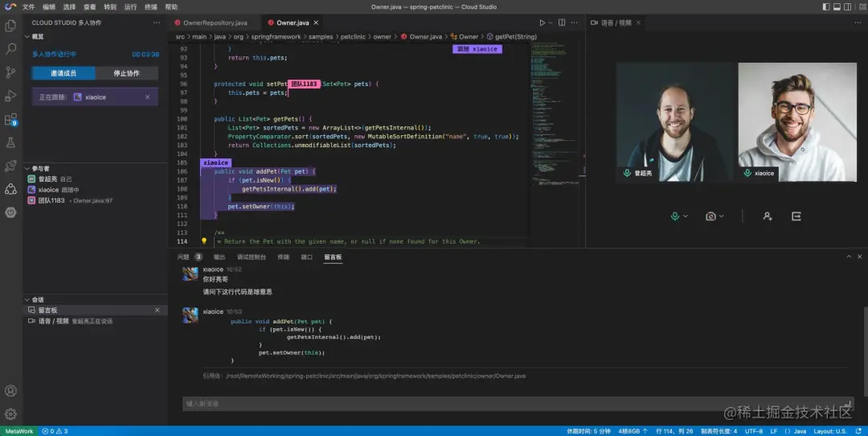Click the Run file play icon
This screenshot has height=436, width=868.
point(542,23)
